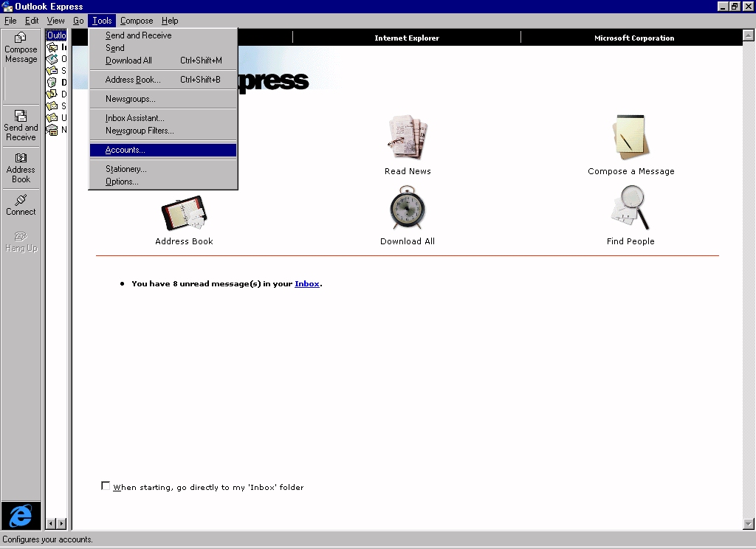Viewport: 756px width, 549px height.
Task: Choose Options... from the Tools menu
Action: [163, 182]
